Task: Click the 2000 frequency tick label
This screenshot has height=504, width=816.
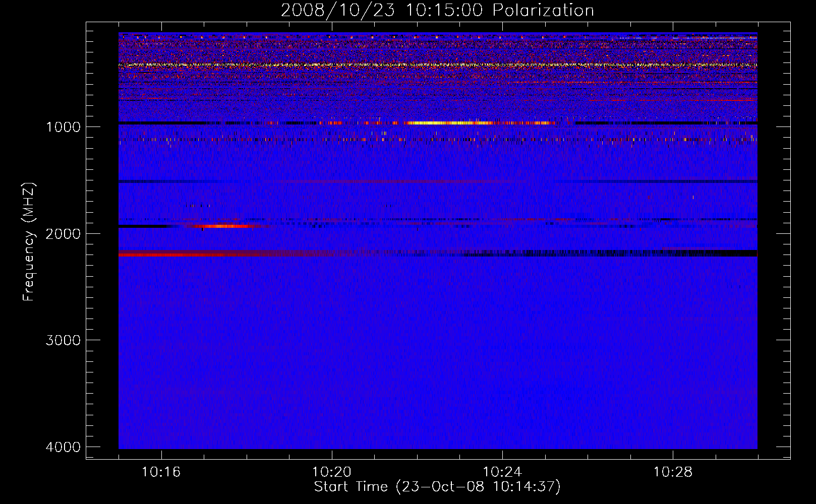Action: (63, 234)
